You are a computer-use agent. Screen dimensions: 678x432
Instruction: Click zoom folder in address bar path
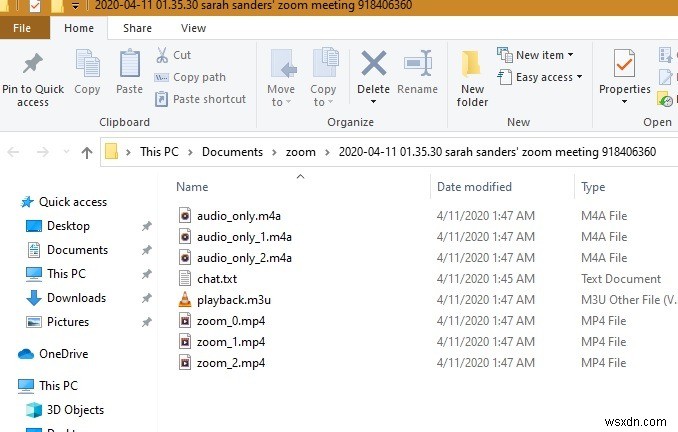pos(301,152)
